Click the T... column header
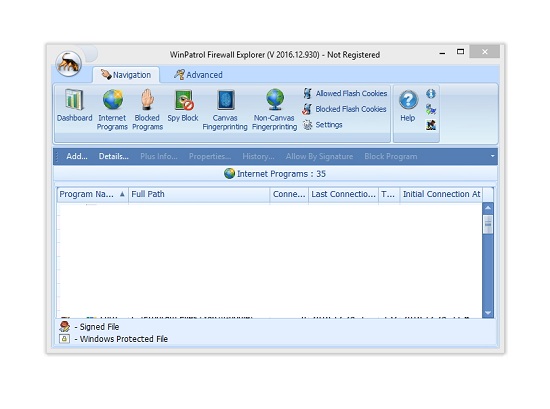The height and width of the screenshot is (409, 550). pyautogui.click(x=389, y=194)
